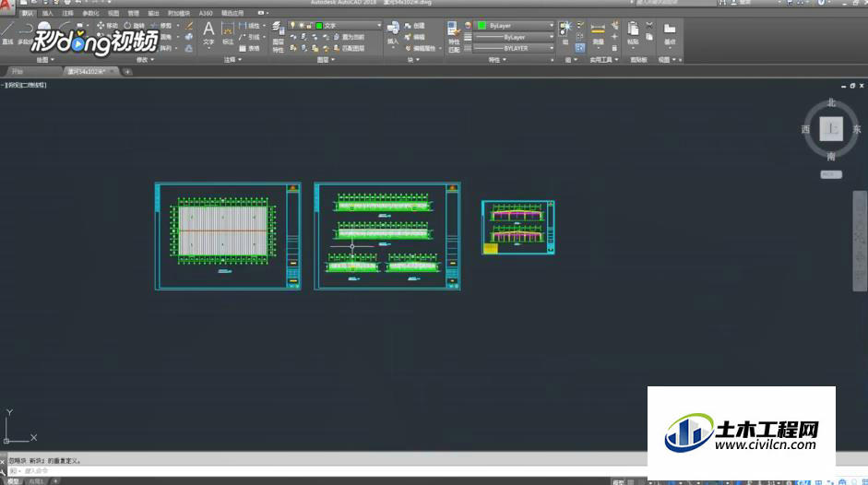Toggle layer on/off lightbulb in layer dropdown
This screenshot has height=485, width=868.
293,26
